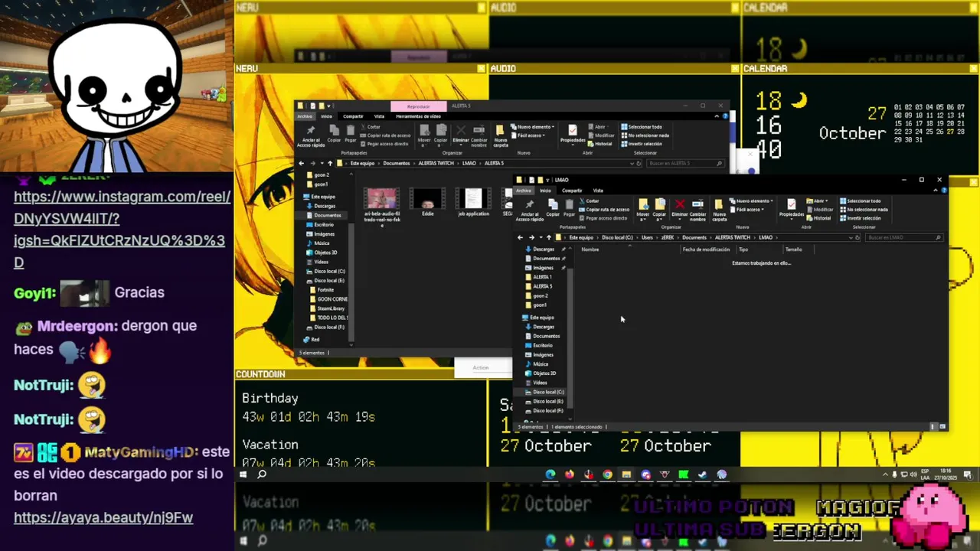Open Firefox from taskbar
This screenshot has height=551, width=980.
point(569,474)
